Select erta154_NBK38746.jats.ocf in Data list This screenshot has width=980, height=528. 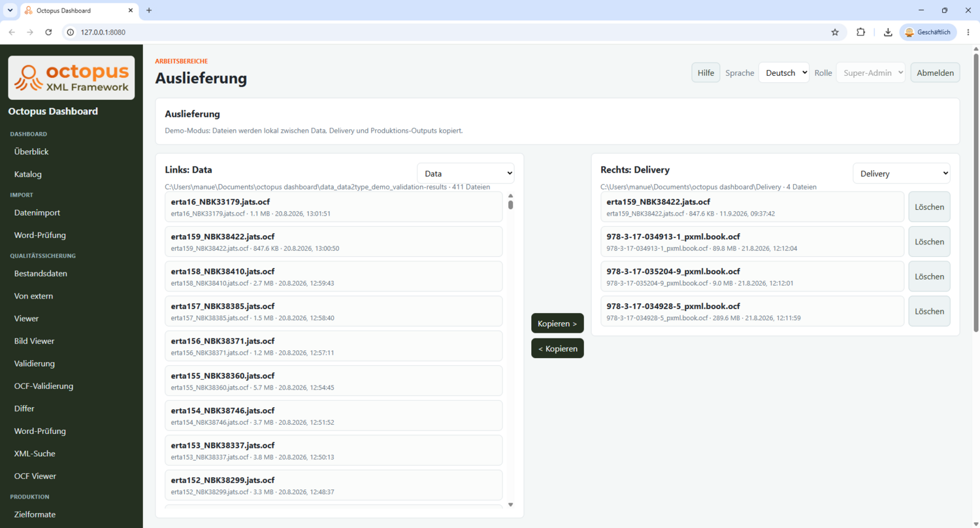pyautogui.click(x=334, y=416)
